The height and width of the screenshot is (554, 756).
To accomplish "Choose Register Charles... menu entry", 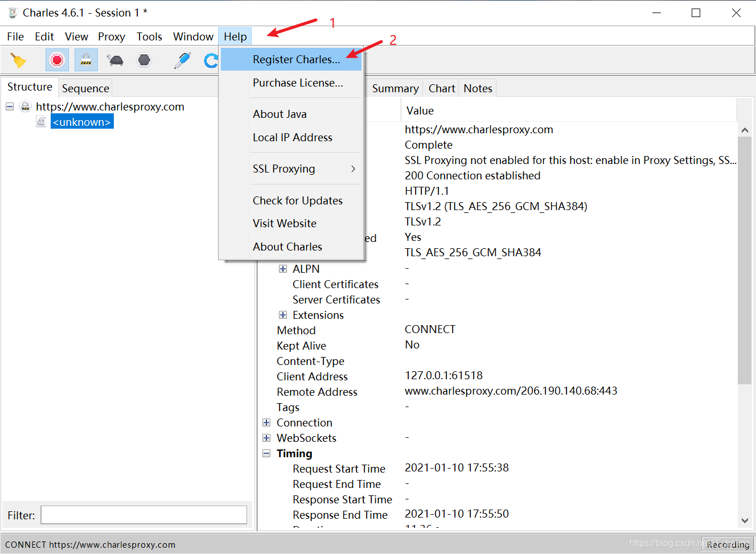I will click(x=291, y=59).
